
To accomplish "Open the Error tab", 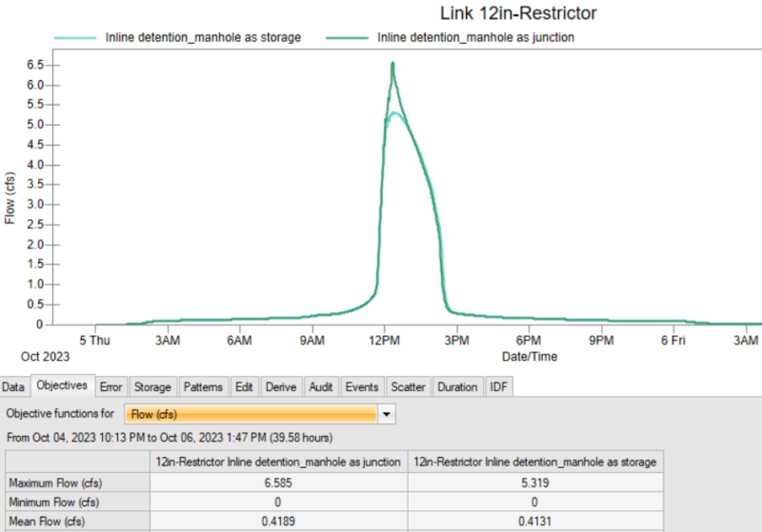I will click(110, 387).
